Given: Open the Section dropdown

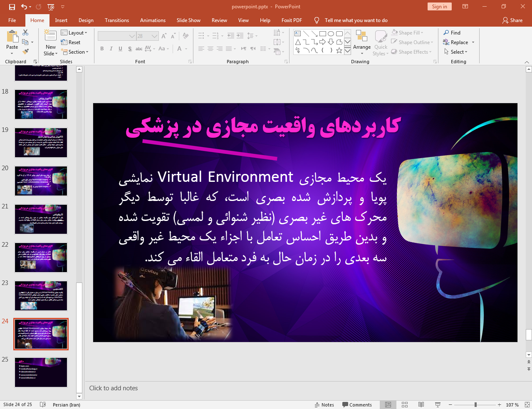Looking at the screenshot, I should click(75, 52).
